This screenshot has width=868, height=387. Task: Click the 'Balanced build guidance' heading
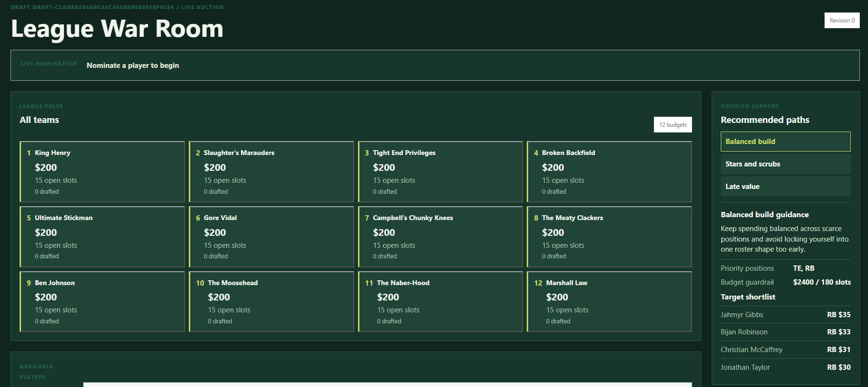(765, 215)
